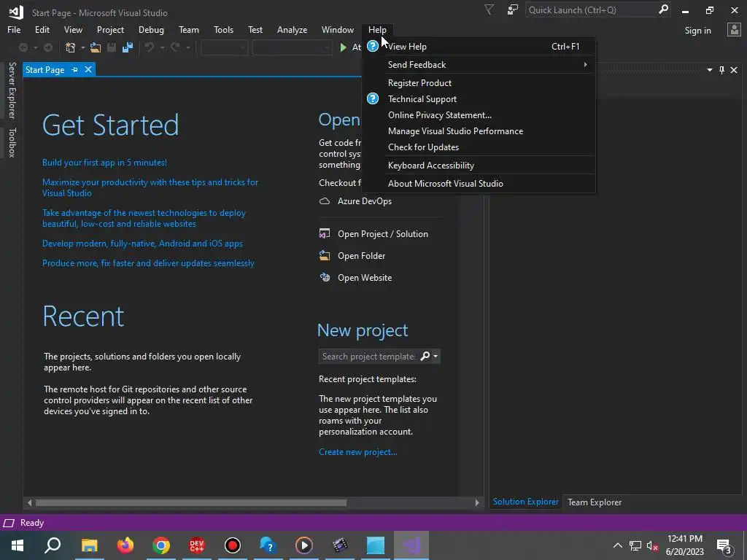747x560 pixels.
Task: Select Check for Updates menu entry
Action: point(479,147)
